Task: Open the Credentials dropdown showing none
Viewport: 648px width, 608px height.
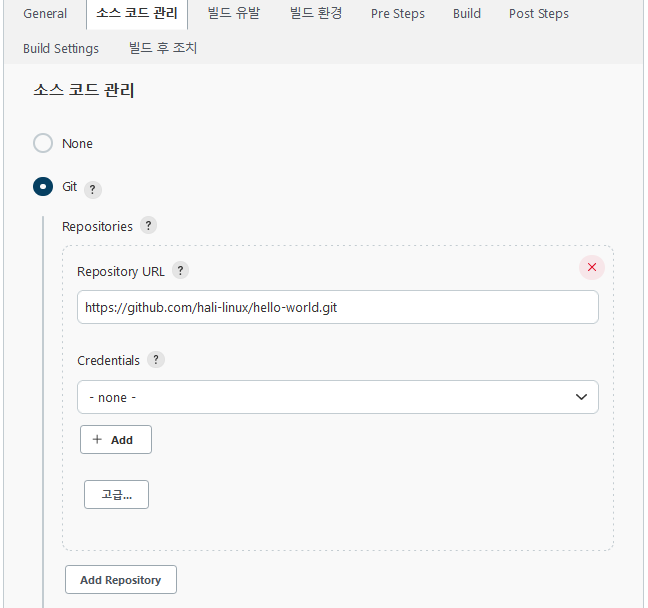Action: 338,397
